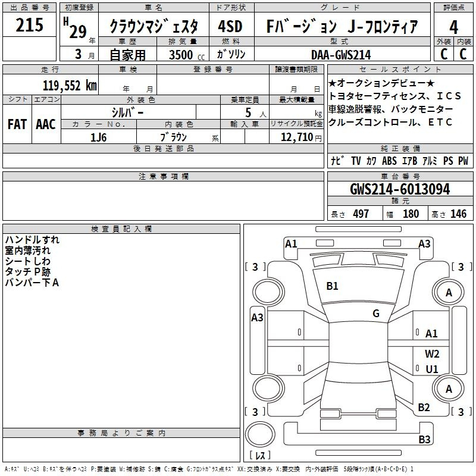Click height value 146
This screenshot has height=476, width=476.
(x=458, y=214)
